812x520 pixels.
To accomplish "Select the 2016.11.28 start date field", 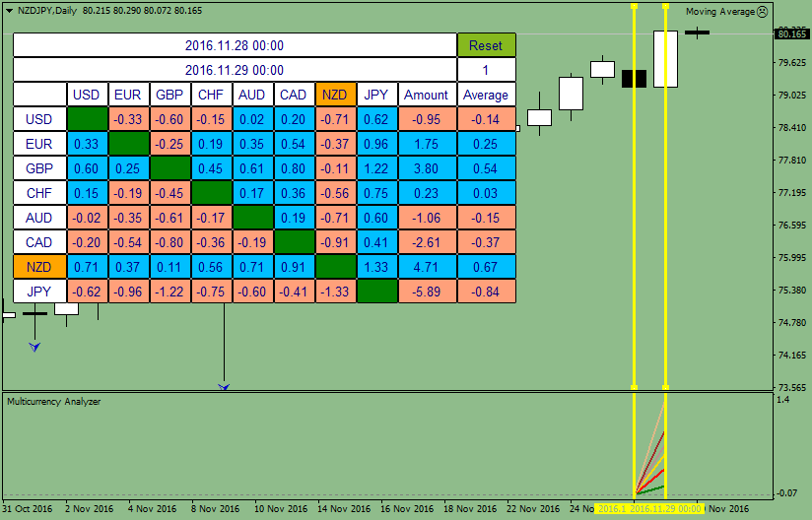I will pyautogui.click(x=235, y=45).
